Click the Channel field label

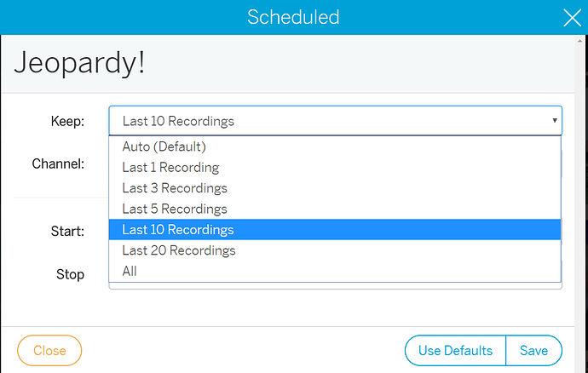pos(58,164)
